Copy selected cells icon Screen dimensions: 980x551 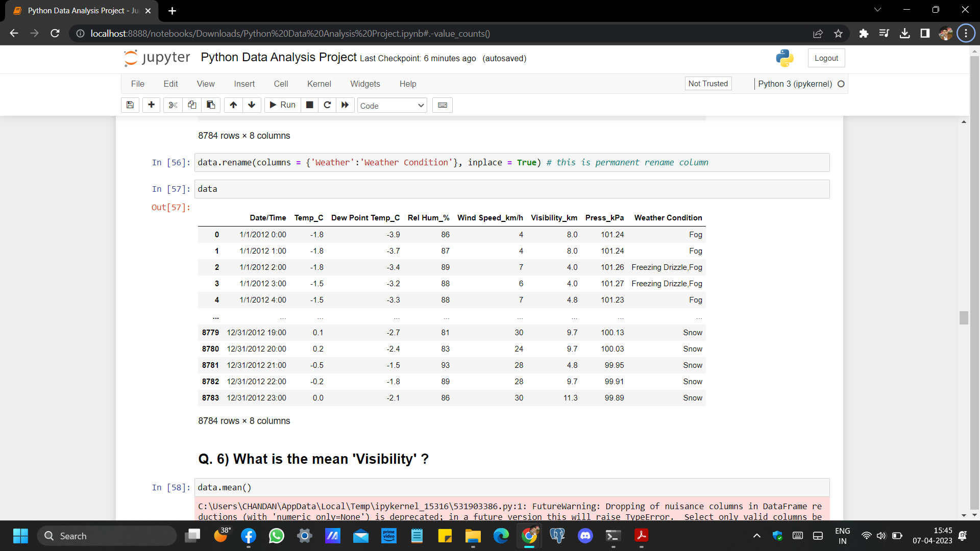pyautogui.click(x=192, y=105)
